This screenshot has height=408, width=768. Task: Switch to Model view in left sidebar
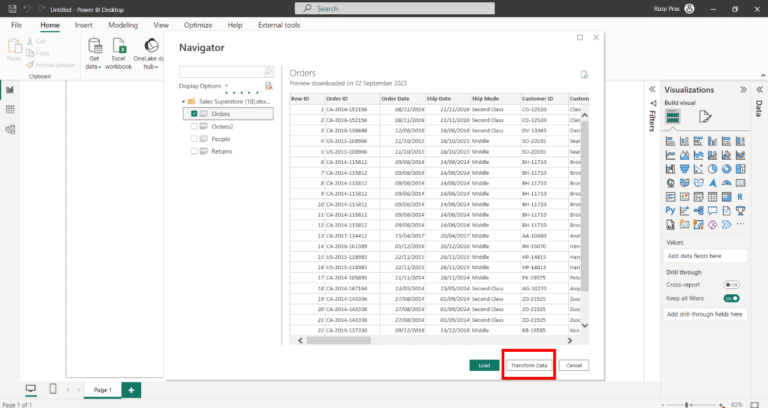point(10,129)
